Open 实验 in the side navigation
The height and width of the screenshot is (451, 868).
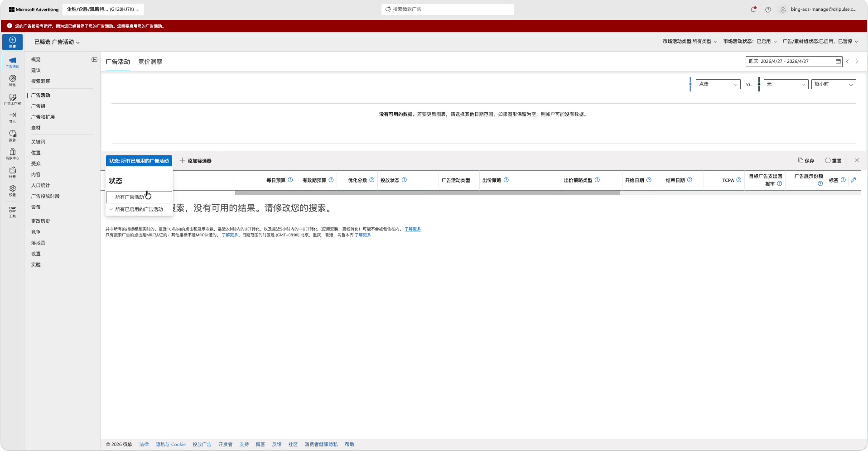tap(36, 264)
